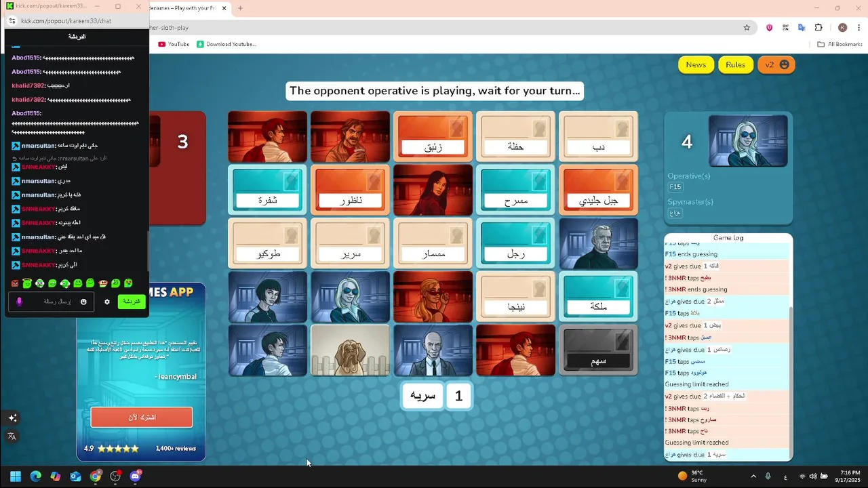Switch to Codenames browser tab

182,8
